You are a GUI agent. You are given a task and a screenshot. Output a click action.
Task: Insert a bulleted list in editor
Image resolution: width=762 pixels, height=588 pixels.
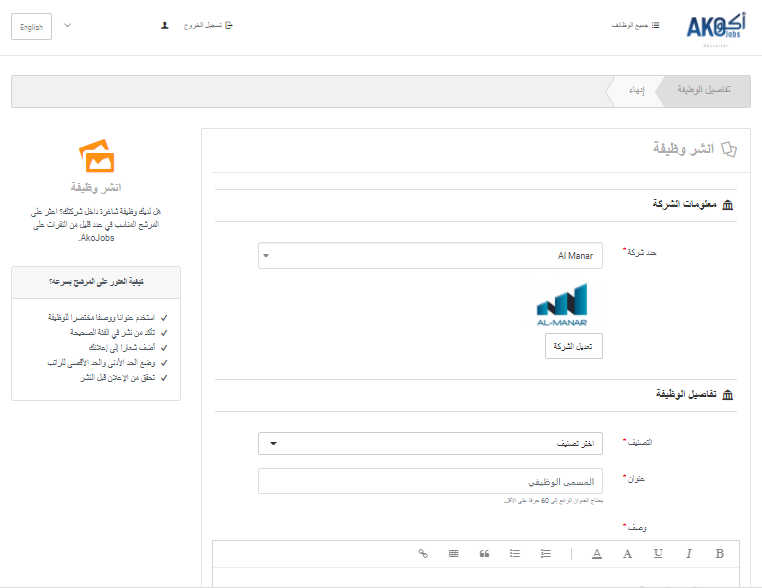[x=515, y=553]
